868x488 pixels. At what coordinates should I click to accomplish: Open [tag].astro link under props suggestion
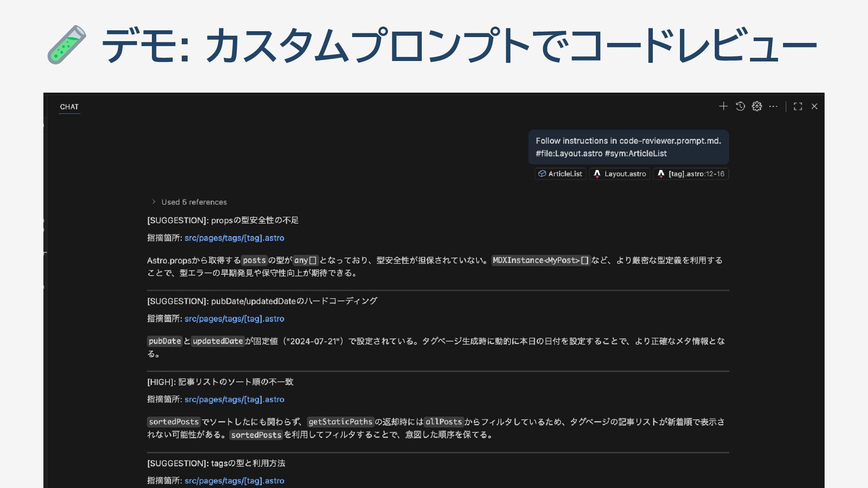(x=234, y=238)
